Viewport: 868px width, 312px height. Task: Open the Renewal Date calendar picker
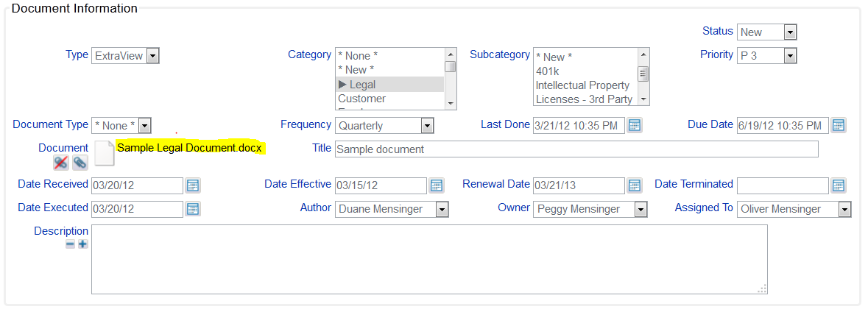(x=635, y=185)
